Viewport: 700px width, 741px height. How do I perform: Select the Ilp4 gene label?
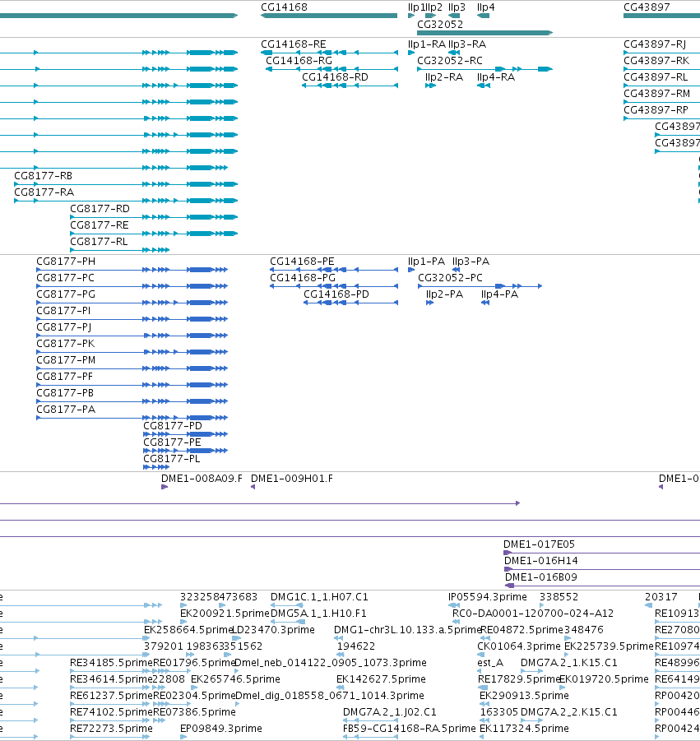point(486,7)
